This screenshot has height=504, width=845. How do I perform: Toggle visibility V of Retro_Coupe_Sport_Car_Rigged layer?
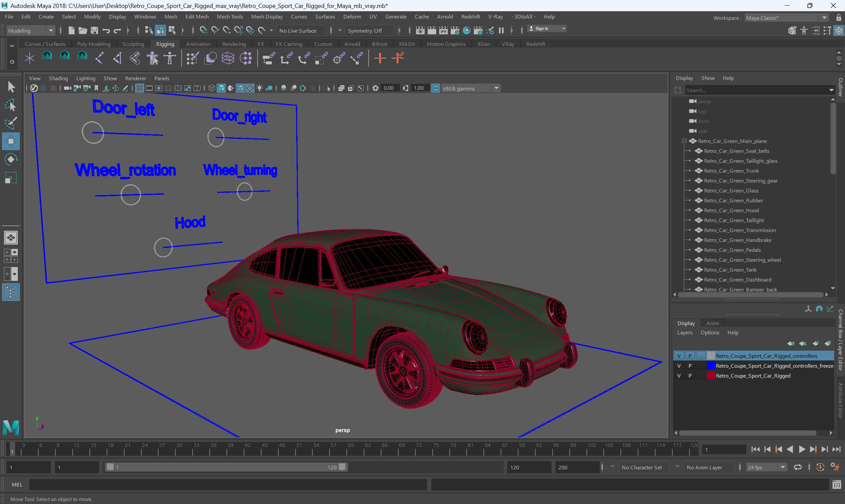pos(679,376)
